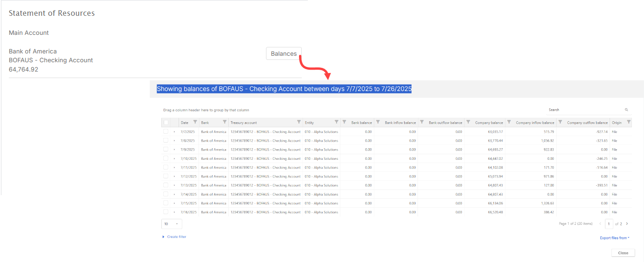Click the previous page arrow in pagination

pyautogui.click(x=600, y=224)
